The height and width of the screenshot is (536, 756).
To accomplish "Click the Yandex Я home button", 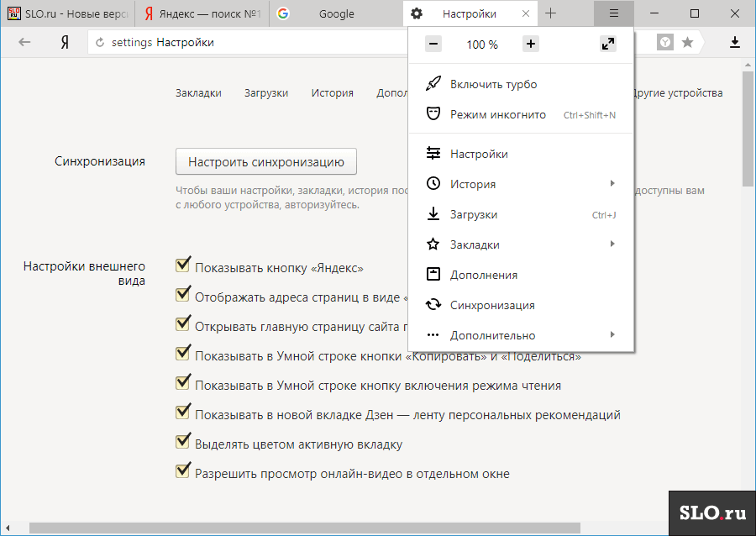I will [65, 42].
